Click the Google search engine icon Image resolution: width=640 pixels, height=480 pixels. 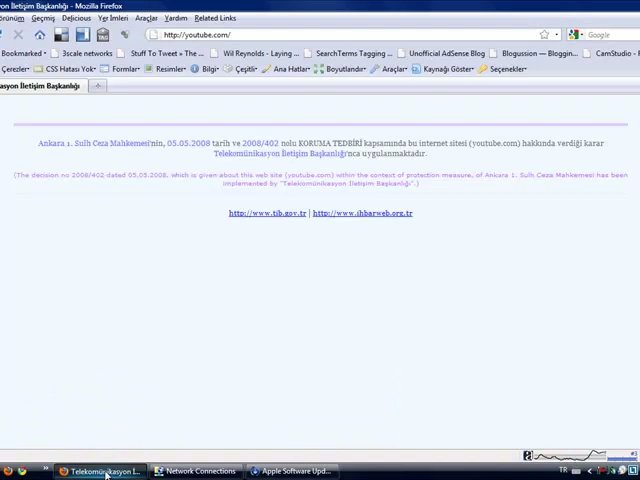point(573,35)
